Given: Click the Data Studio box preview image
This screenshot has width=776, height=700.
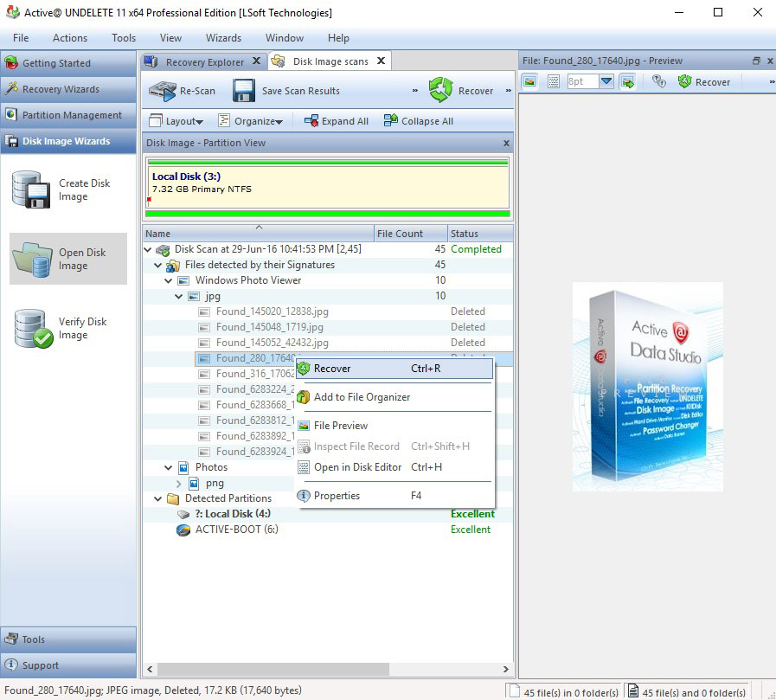Looking at the screenshot, I should tap(647, 387).
